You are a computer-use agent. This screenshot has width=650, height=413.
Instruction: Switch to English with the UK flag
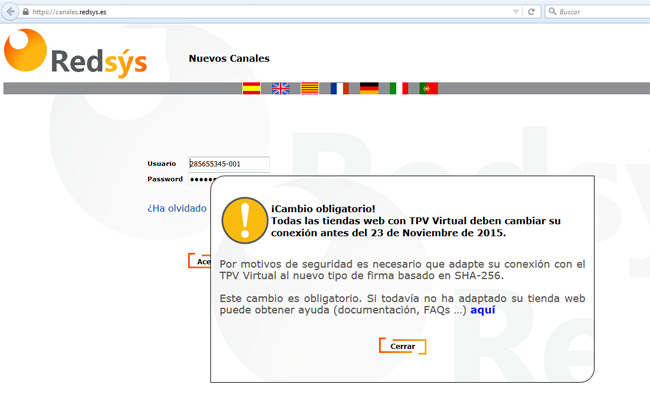[281, 88]
